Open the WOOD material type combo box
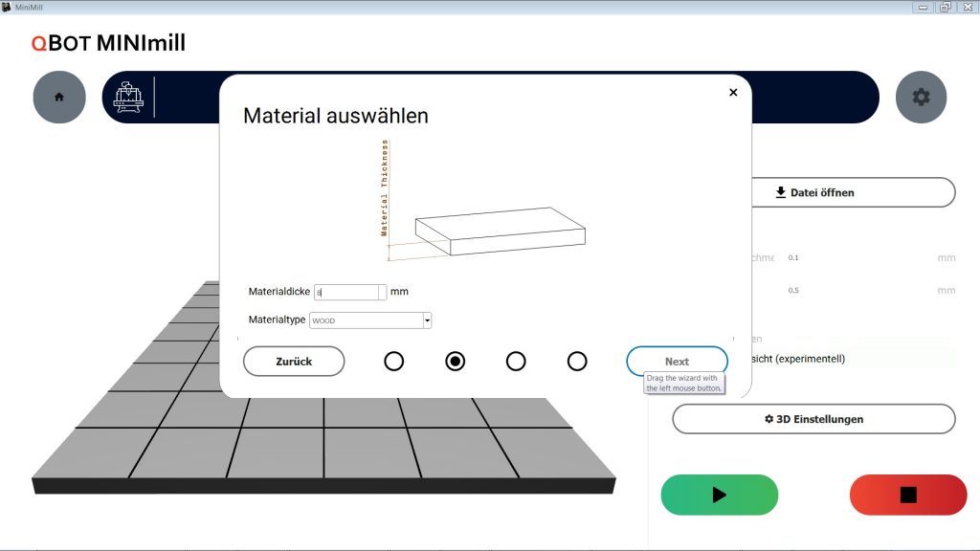Screen dimensions: 980x551 click(365, 320)
